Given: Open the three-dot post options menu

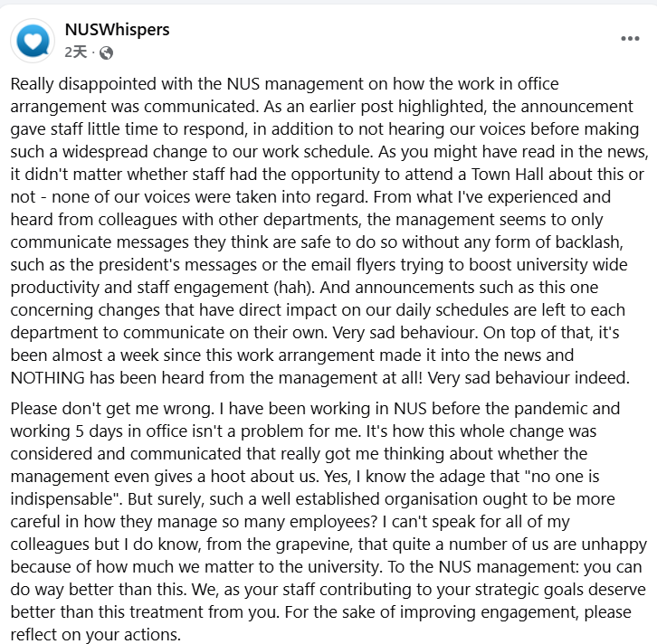Looking at the screenshot, I should 630,39.
